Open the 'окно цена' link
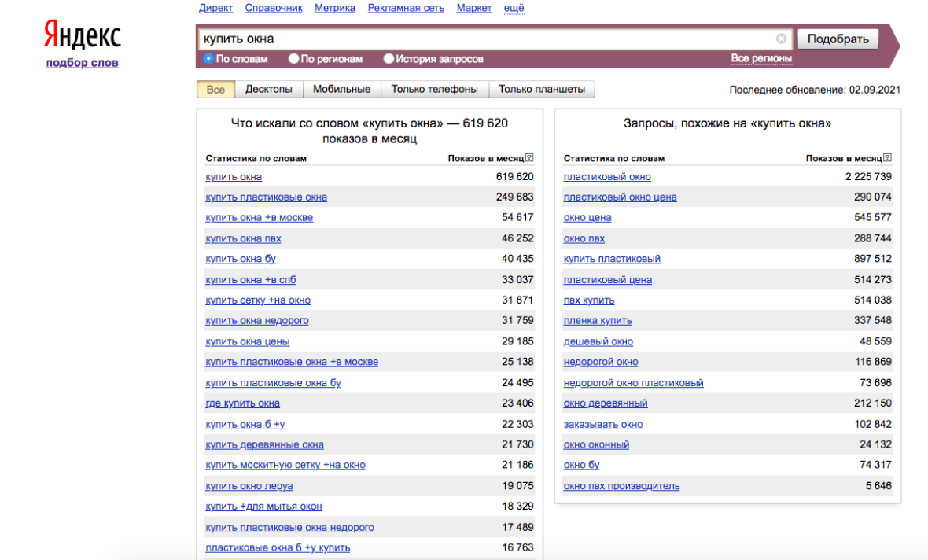This screenshot has width=928, height=560. pyautogui.click(x=587, y=218)
